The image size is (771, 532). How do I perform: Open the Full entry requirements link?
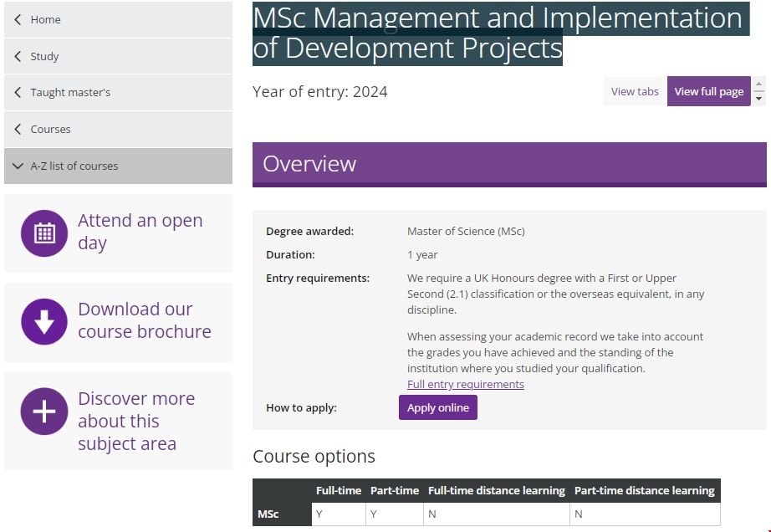tap(465, 384)
